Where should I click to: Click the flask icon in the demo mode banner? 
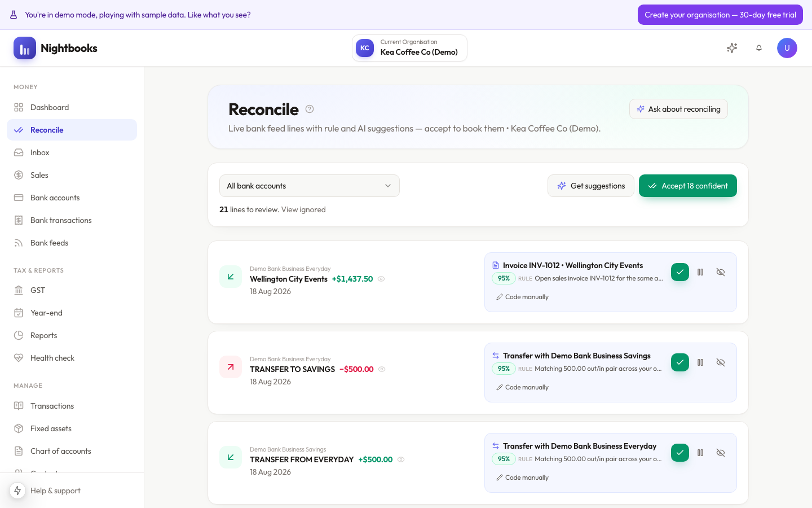(x=14, y=15)
